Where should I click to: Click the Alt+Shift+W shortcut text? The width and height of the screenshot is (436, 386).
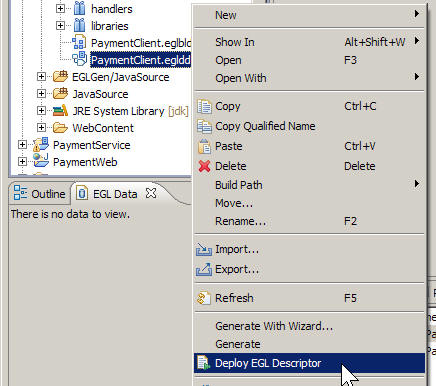click(x=375, y=42)
